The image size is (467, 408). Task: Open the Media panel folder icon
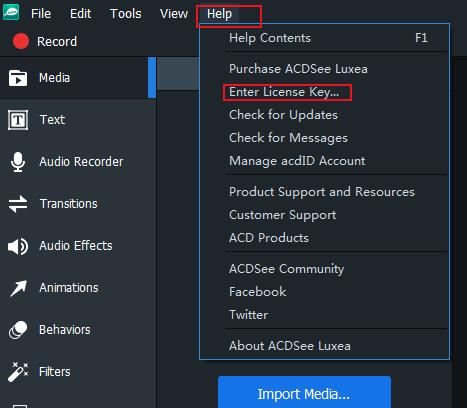click(x=18, y=78)
